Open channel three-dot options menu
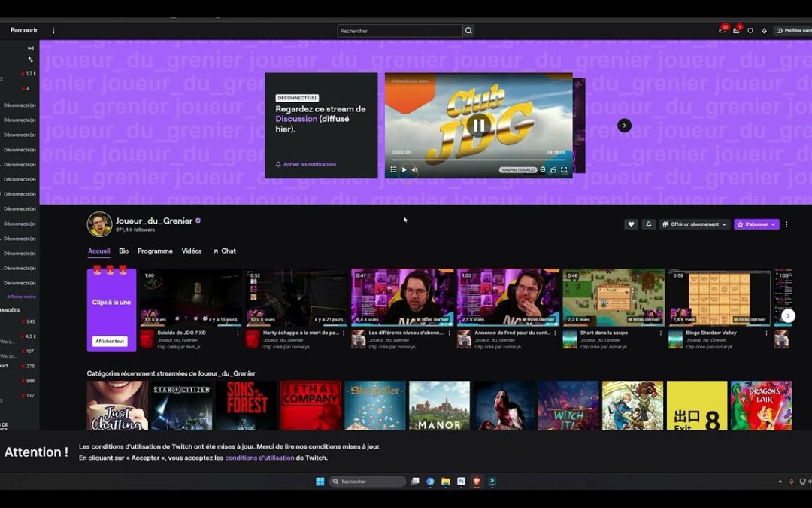The image size is (812, 508). click(x=786, y=224)
